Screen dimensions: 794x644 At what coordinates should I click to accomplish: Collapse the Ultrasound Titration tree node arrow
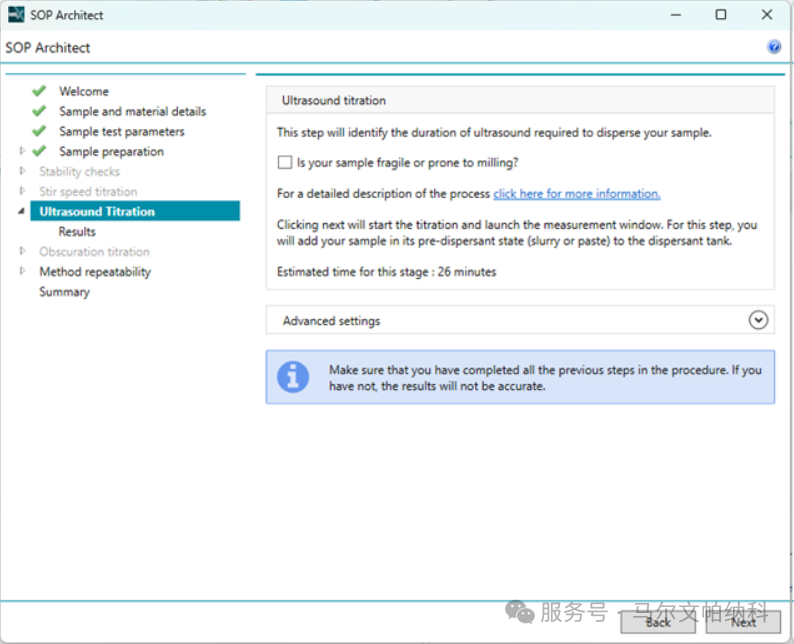[x=22, y=212]
